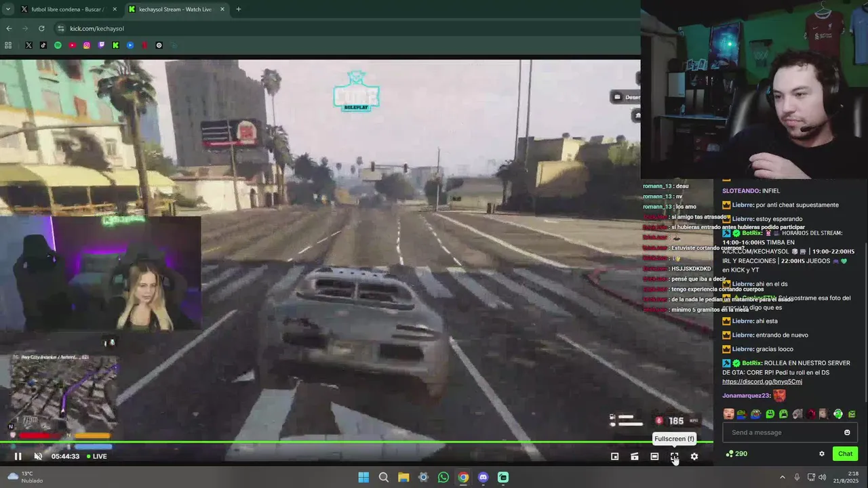
Task: Open the emoji picker in the chat box
Action: point(847,432)
